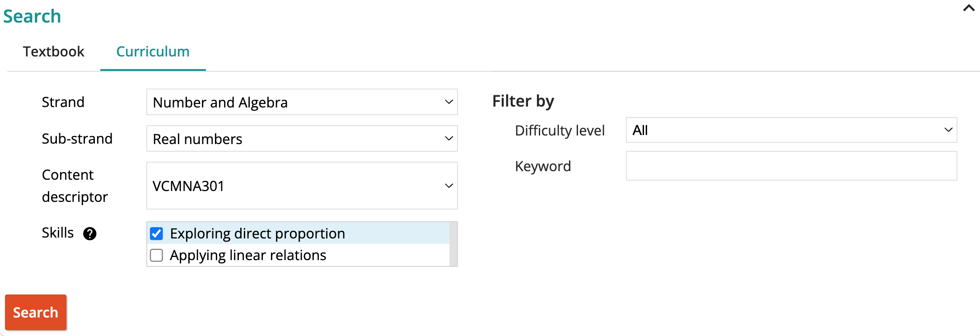Click the Search heading text
This screenshot has width=980, height=336.
click(x=32, y=16)
